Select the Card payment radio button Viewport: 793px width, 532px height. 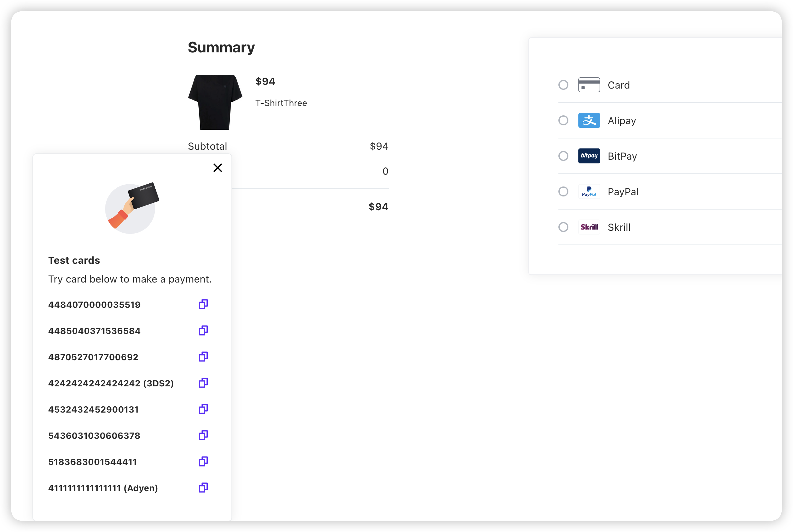563,85
